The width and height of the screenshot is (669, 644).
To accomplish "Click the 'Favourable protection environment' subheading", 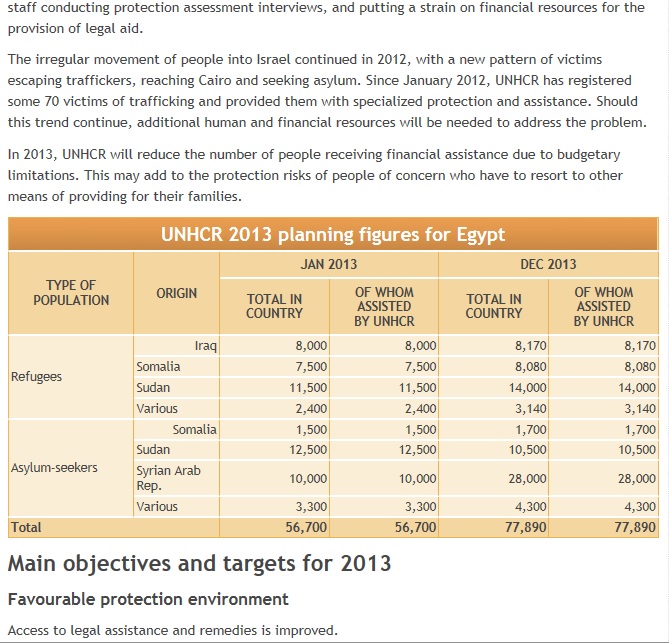I will pos(148,599).
